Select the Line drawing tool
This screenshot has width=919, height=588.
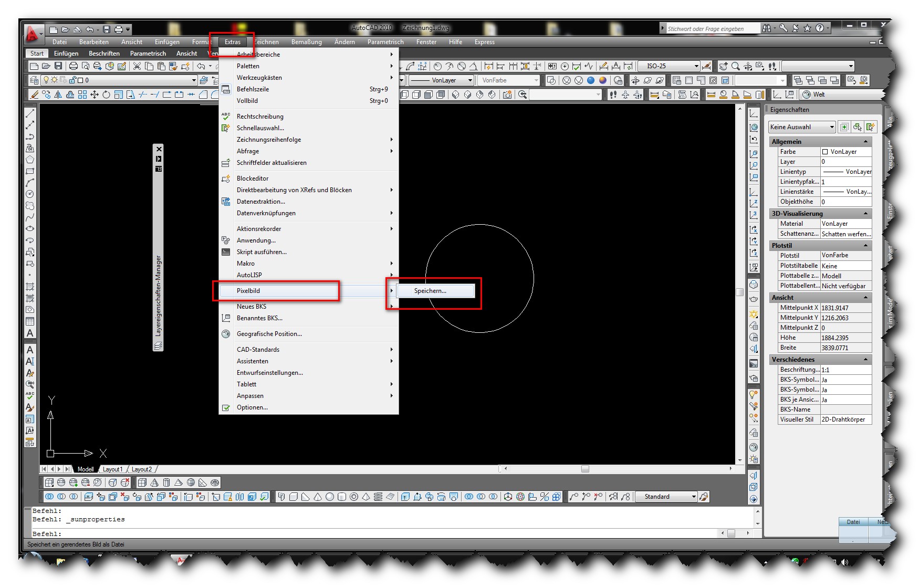[x=30, y=113]
